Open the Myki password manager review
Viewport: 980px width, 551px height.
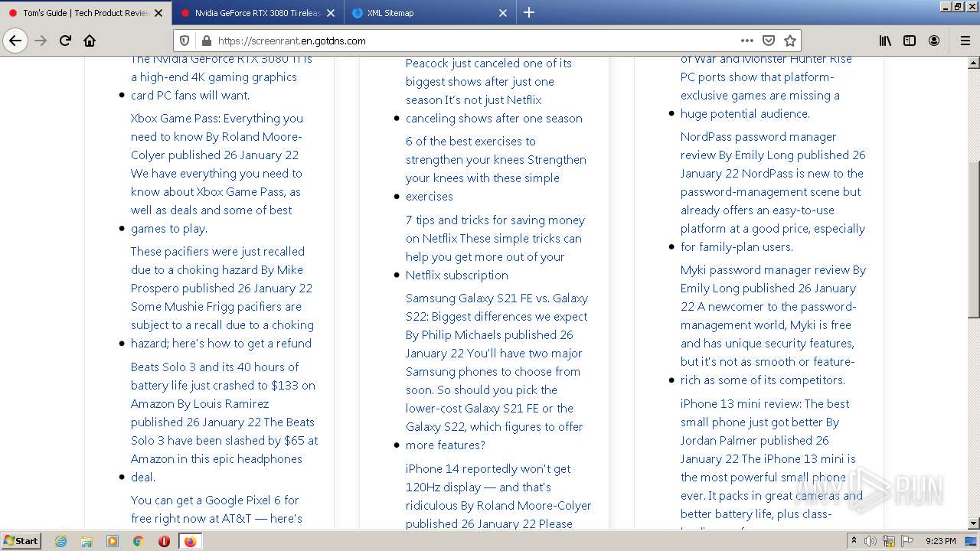click(773, 324)
